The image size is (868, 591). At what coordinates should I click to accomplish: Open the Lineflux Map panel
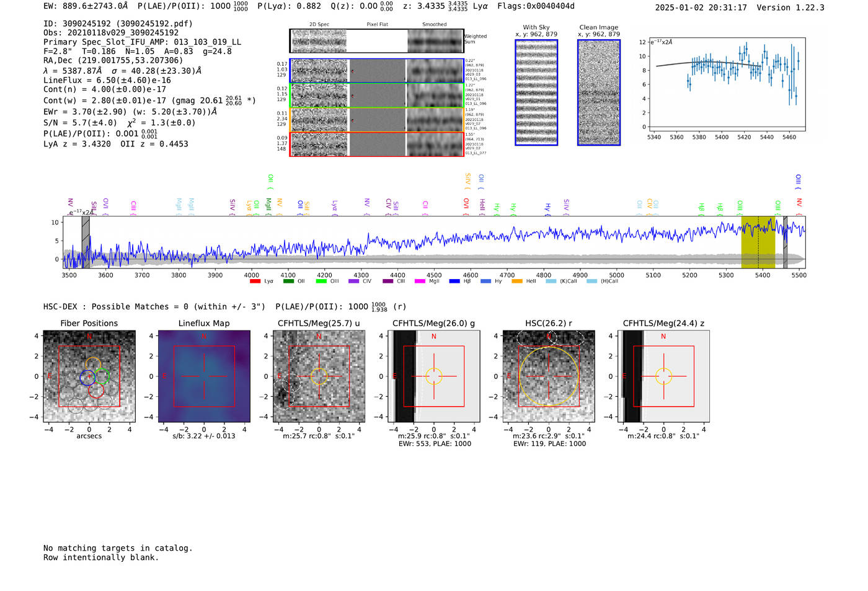204,376
